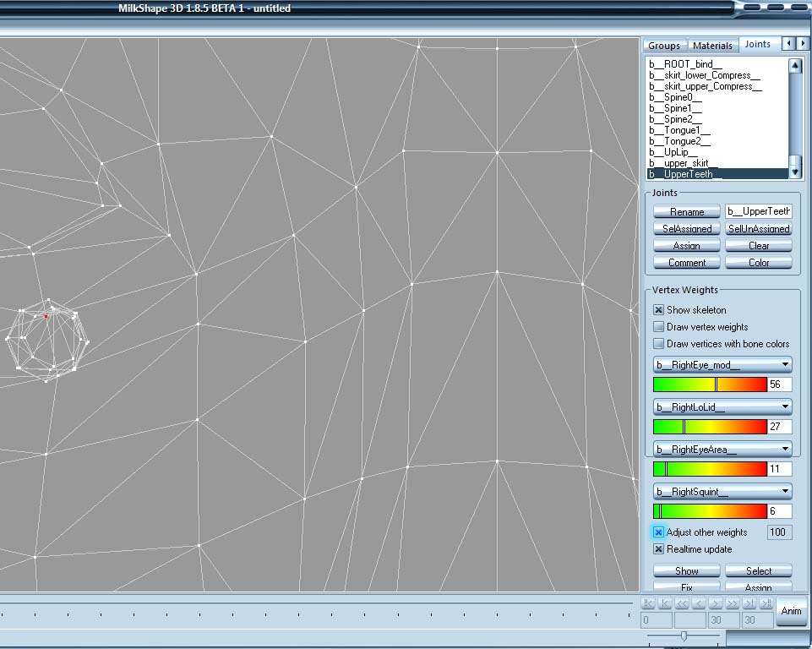Click the SelUnAssigned button
Viewport: 812px width, 649px height.
(758, 228)
